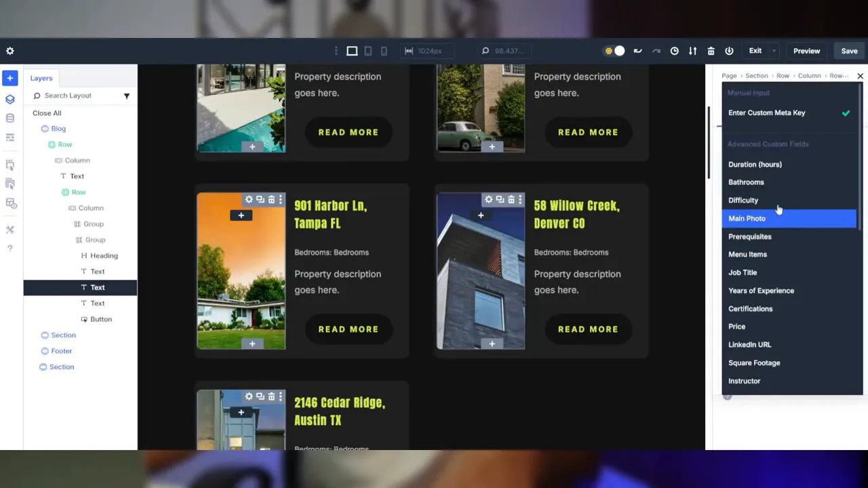Toggle dark mode switch in toolbar
This screenshot has width=868, height=488.
click(x=614, y=51)
